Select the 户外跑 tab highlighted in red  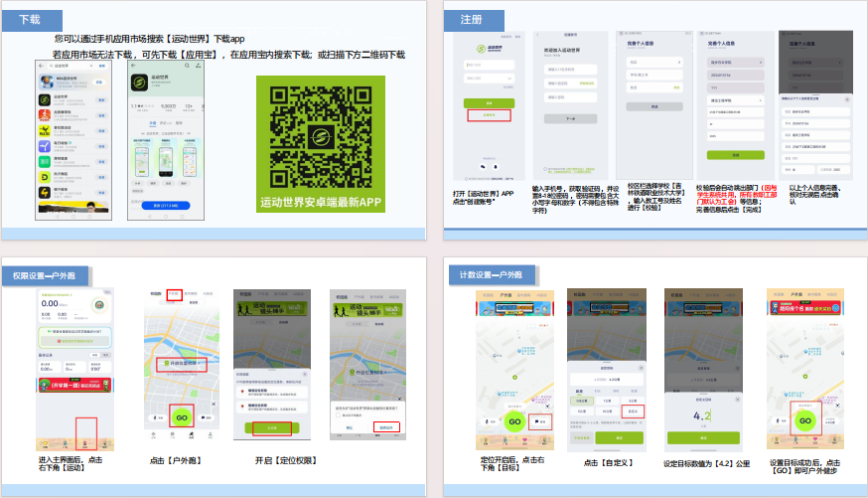pyautogui.click(x=174, y=293)
